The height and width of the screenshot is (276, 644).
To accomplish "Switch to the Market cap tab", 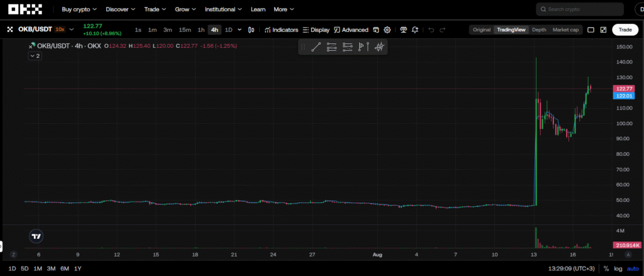I will [x=565, y=30].
